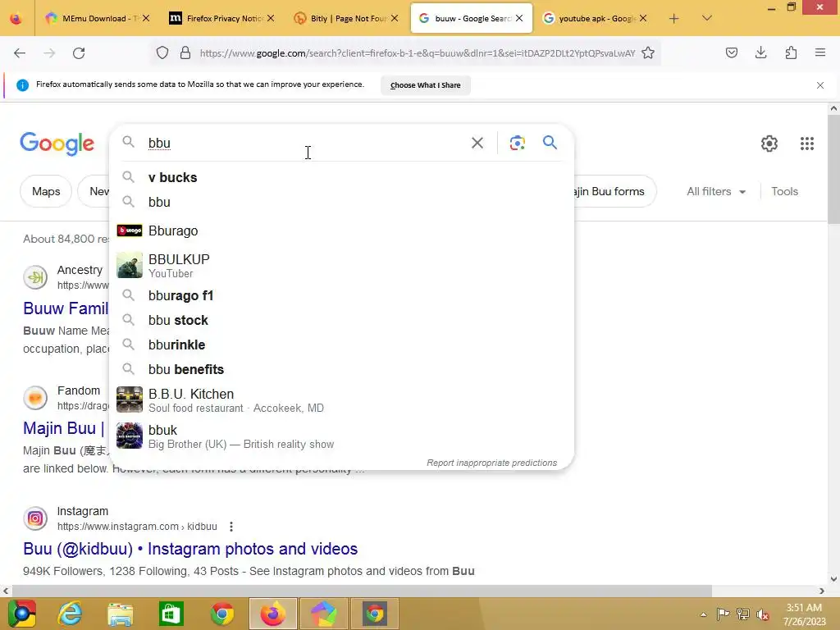
Task: Click the horizontal scrollbar thumb
Action: 362,591
